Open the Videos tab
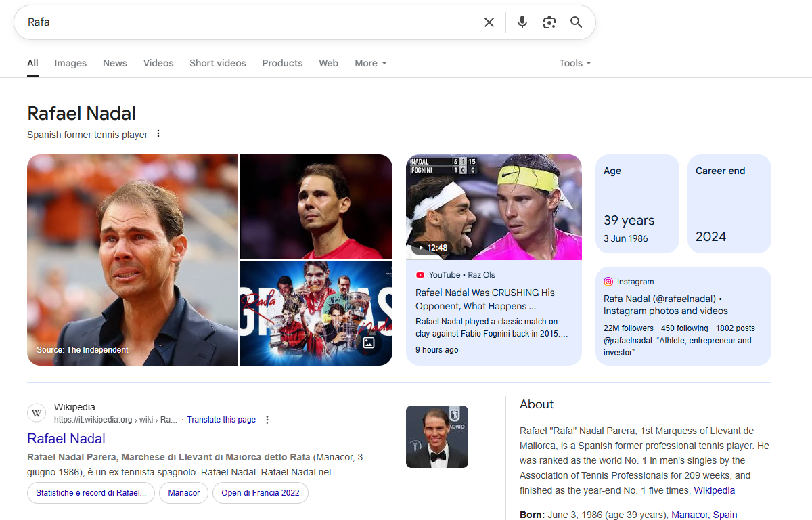 click(158, 63)
